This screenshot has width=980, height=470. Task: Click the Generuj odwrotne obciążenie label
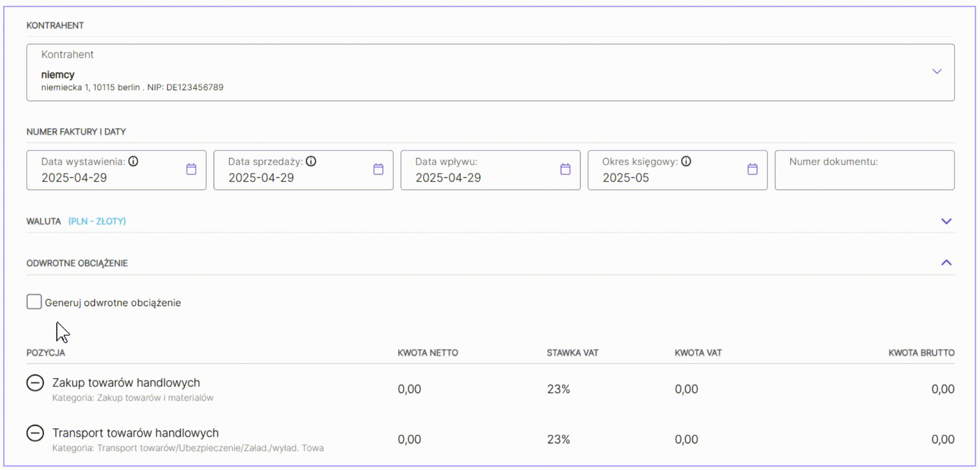pyautogui.click(x=113, y=303)
